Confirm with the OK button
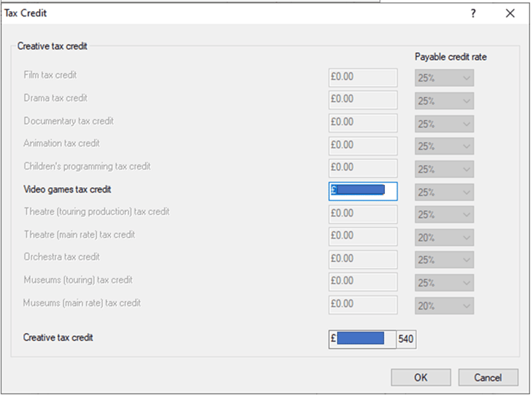532x396 pixels. (x=421, y=377)
